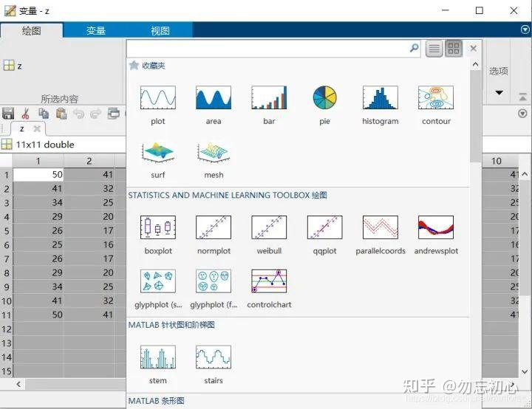Pick the weibull plot icon
This screenshot has height=409, width=532.
[269, 227]
